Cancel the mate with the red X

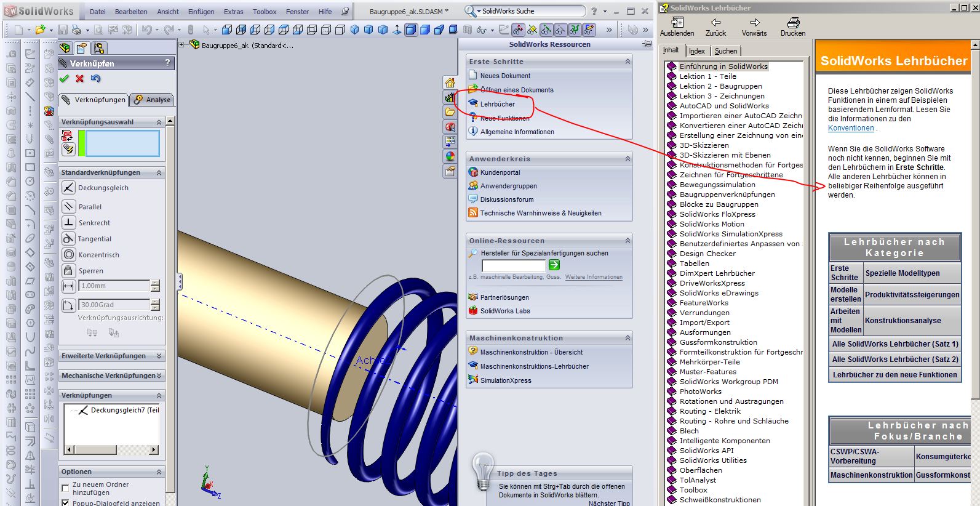[x=80, y=79]
